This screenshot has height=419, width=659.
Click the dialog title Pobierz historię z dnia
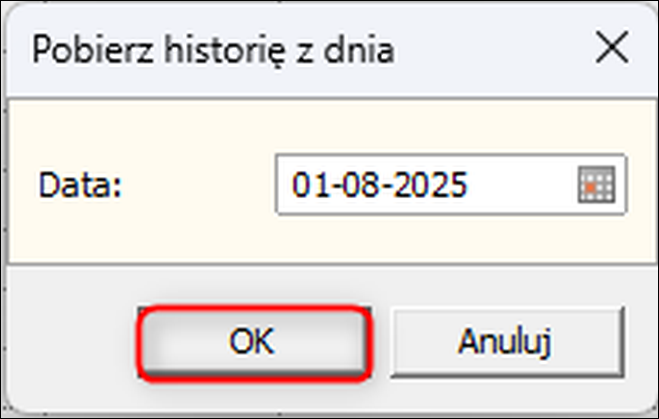point(213,49)
